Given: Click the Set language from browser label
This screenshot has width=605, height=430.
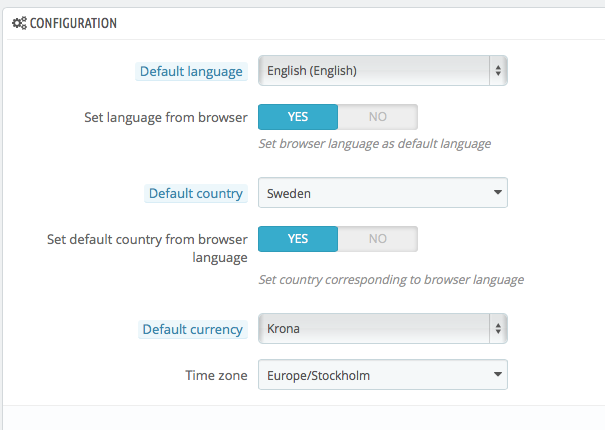Looking at the screenshot, I should point(166,117).
